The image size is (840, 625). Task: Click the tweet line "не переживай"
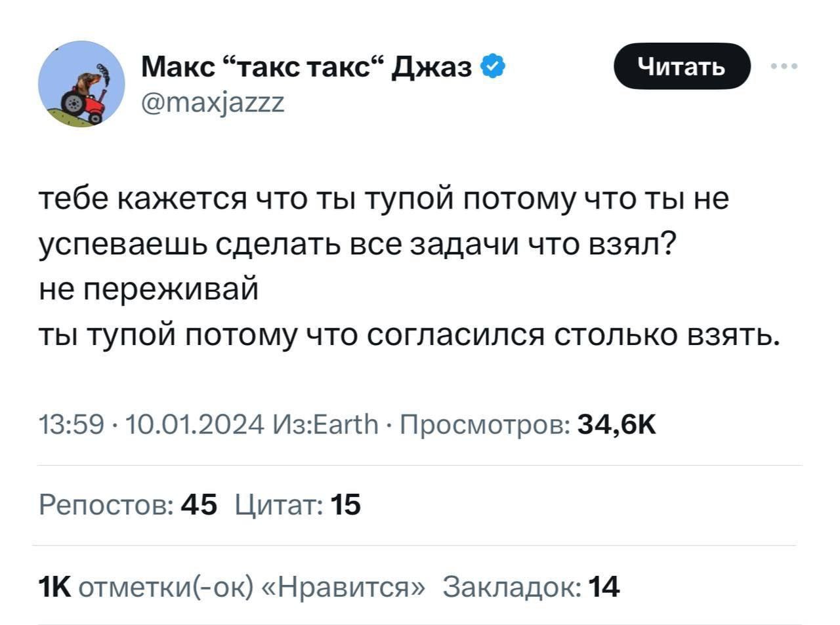tap(148, 290)
